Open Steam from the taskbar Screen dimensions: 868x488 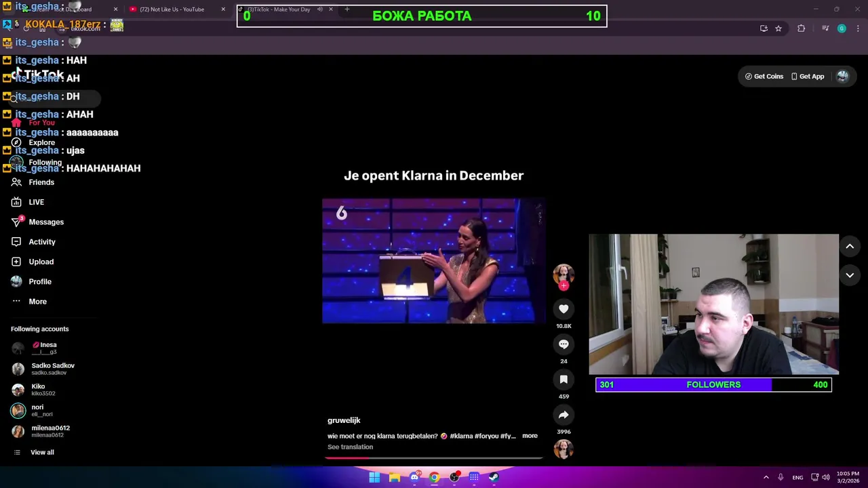point(494,477)
